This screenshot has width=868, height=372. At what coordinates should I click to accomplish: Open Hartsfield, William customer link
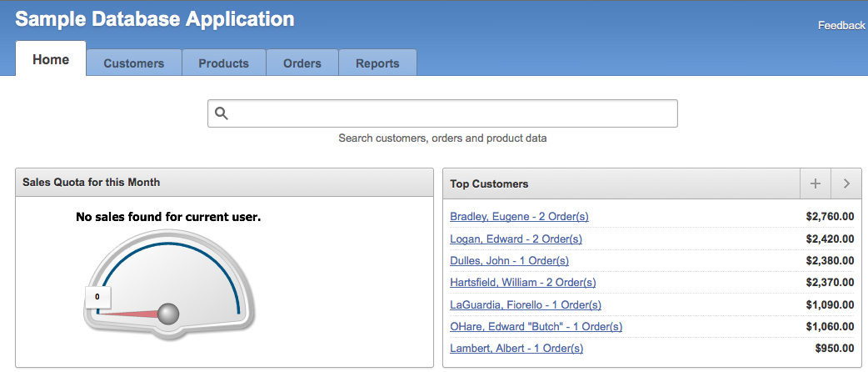click(522, 283)
